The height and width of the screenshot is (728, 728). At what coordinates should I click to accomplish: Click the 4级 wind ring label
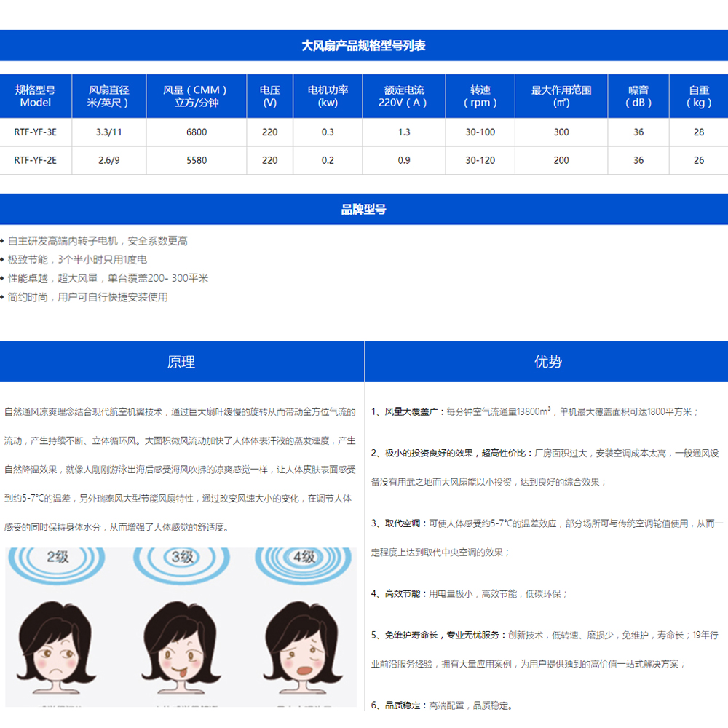[304, 557]
